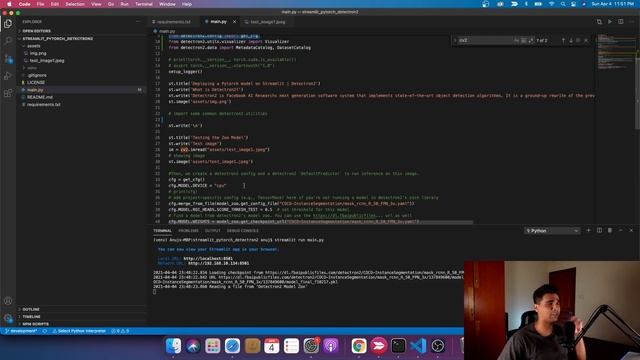Click the code minimap
640x360 pixels.
[x=616, y=51]
